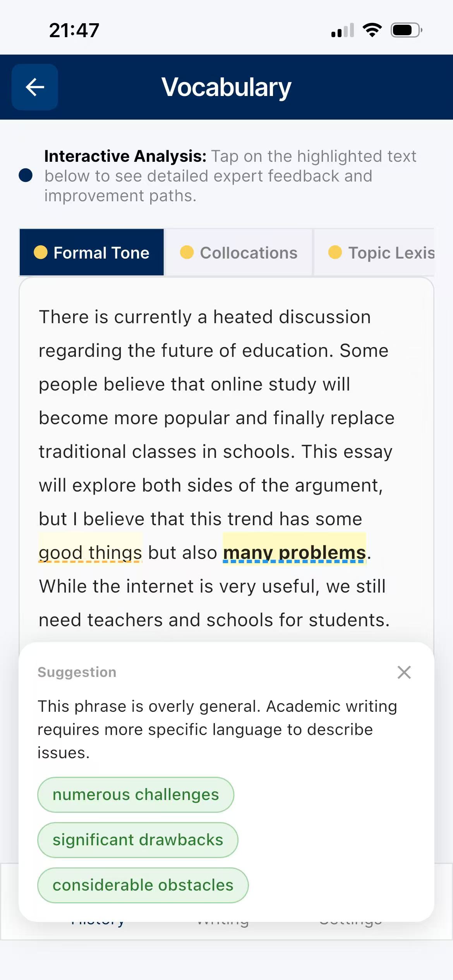Tap the yellow dot on Topic Lexis tab
Screen dimensions: 453x980
tap(335, 252)
